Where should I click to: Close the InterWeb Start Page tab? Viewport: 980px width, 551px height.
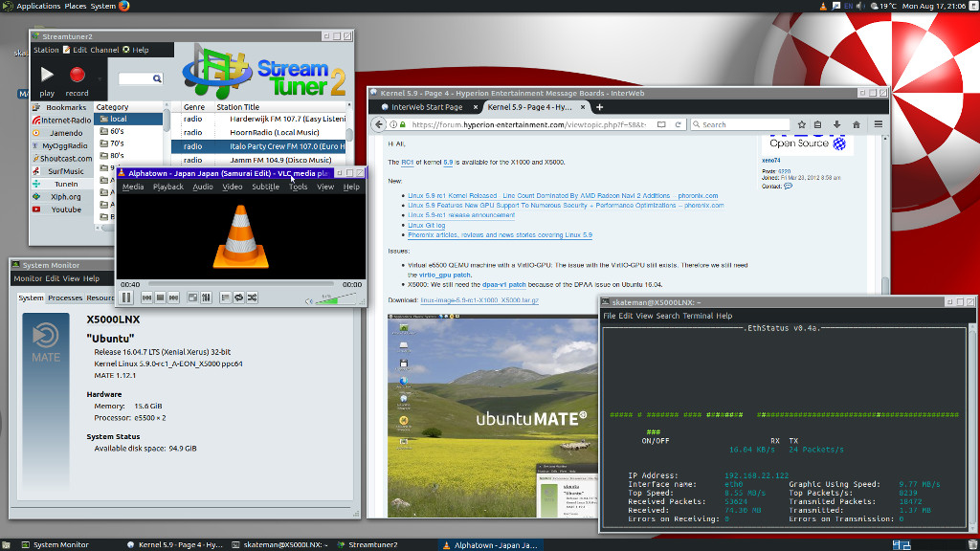point(475,107)
